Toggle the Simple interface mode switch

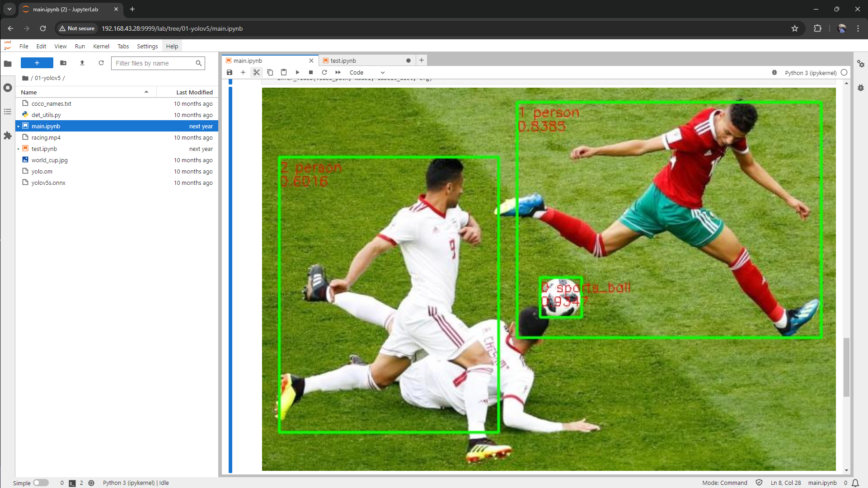tap(41, 483)
